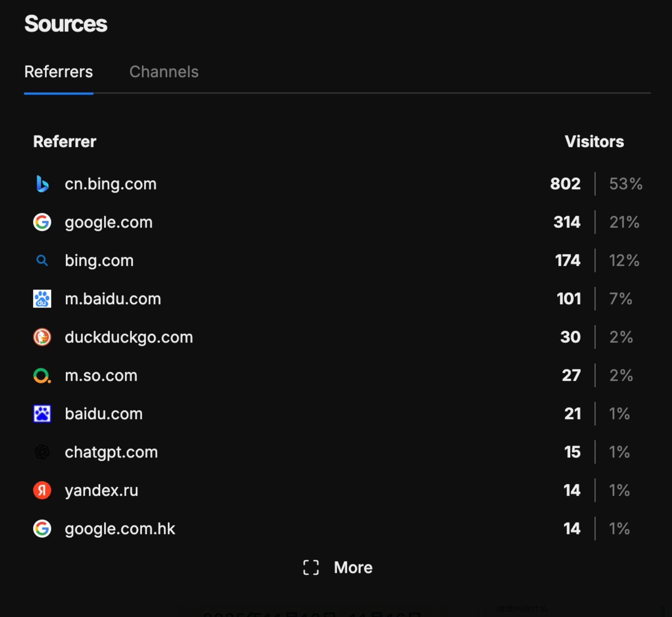Image resolution: width=672 pixels, height=617 pixels.
Task: Open the cn.bing.com referrer link
Action: [110, 184]
